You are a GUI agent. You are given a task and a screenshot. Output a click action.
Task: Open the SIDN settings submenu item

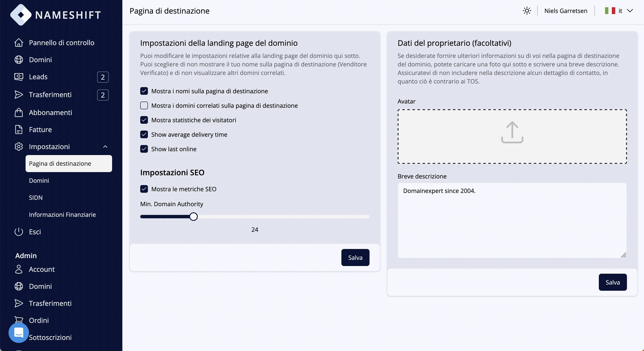point(36,198)
